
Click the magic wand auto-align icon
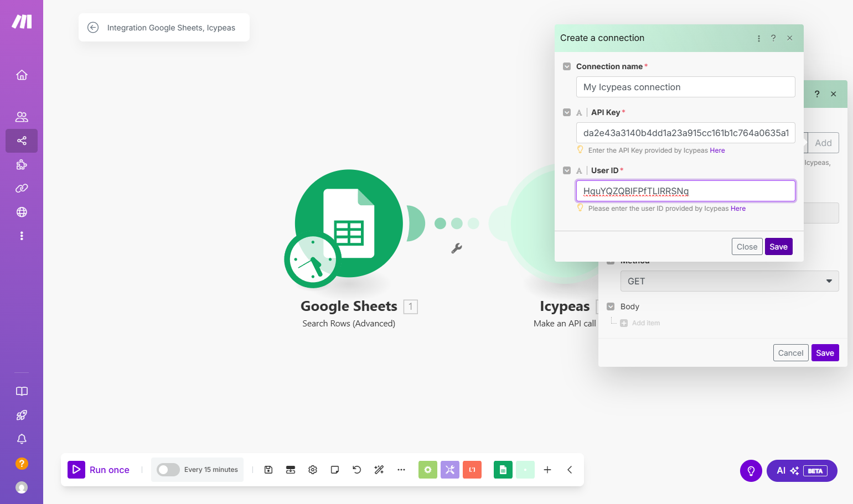click(x=379, y=470)
